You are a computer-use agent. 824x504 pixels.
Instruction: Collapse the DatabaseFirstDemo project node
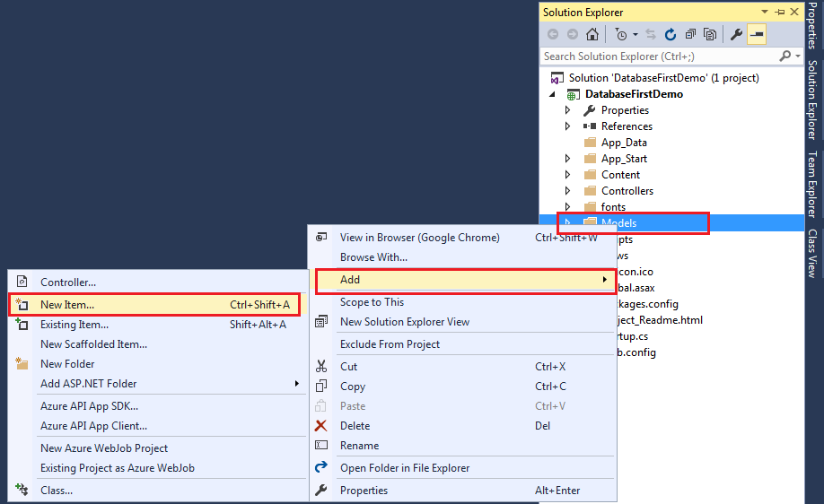[552, 94]
